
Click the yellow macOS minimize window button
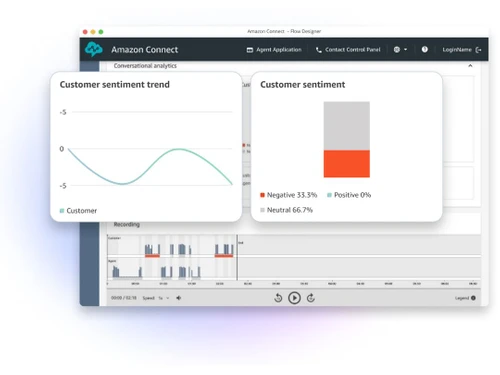93,32
